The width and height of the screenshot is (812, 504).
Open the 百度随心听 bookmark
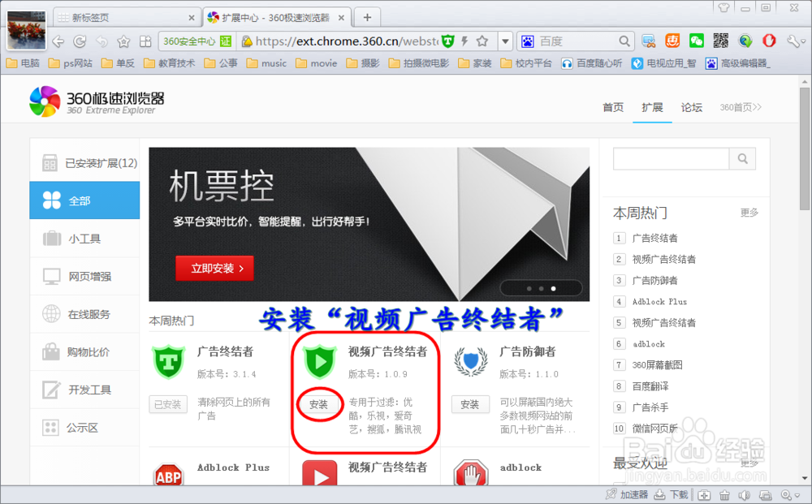click(x=593, y=63)
